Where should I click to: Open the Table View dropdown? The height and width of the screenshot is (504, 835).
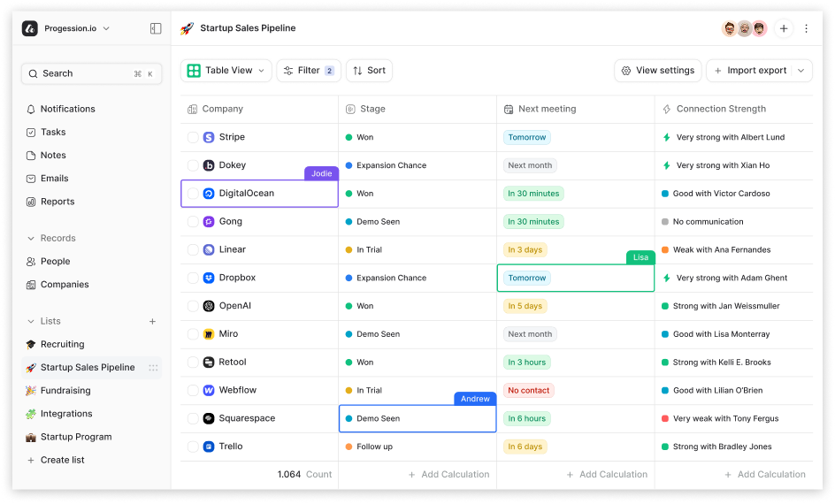pyautogui.click(x=226, y=70)
